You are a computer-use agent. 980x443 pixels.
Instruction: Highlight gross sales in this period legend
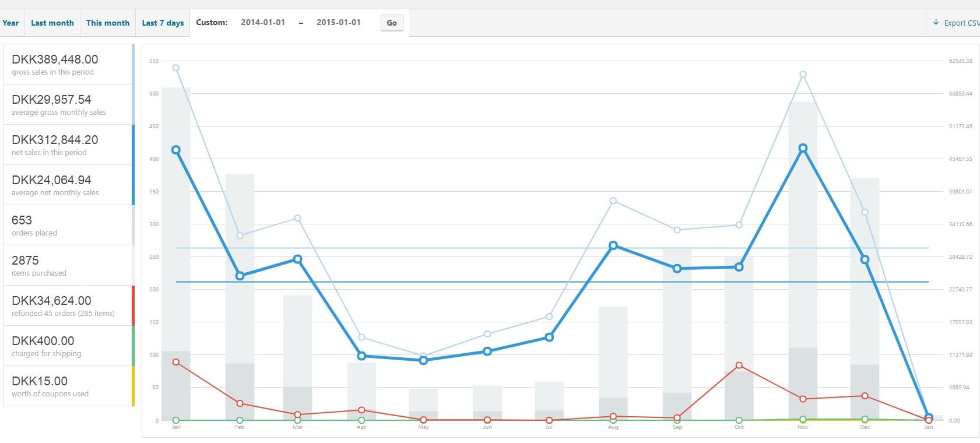68,64
